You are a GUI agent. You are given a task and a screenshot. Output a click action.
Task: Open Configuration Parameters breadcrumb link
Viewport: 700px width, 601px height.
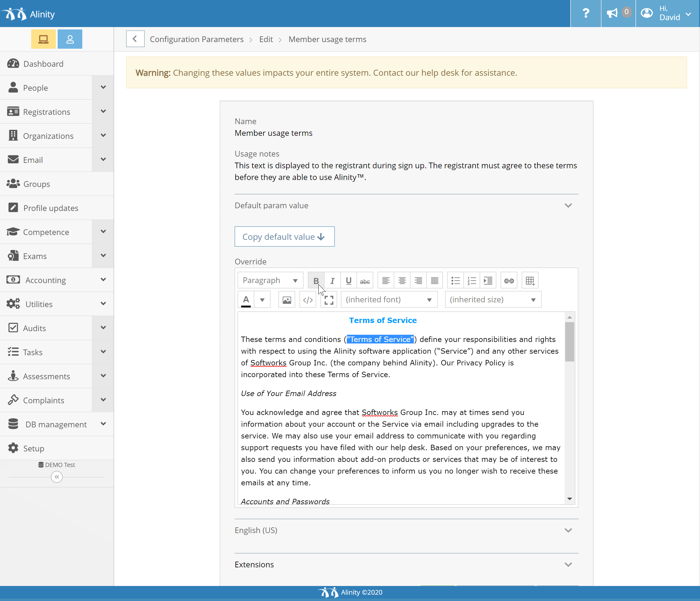click(x=197, y=39)
